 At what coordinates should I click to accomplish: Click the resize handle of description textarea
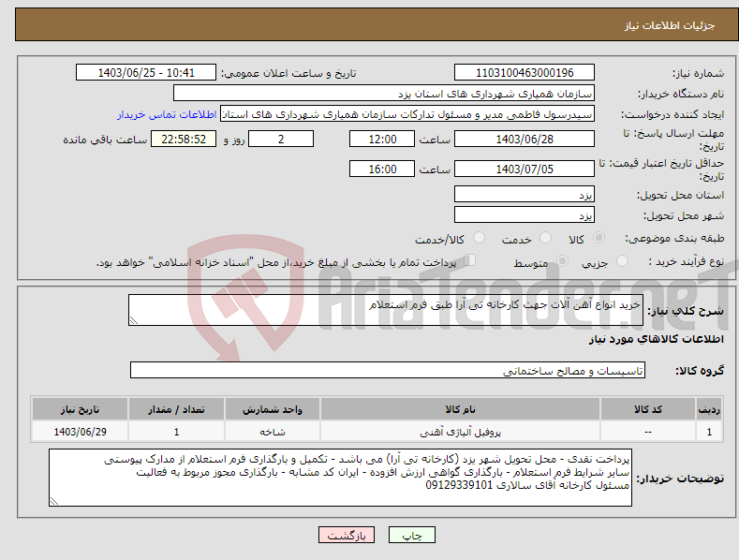coord(134,320)
